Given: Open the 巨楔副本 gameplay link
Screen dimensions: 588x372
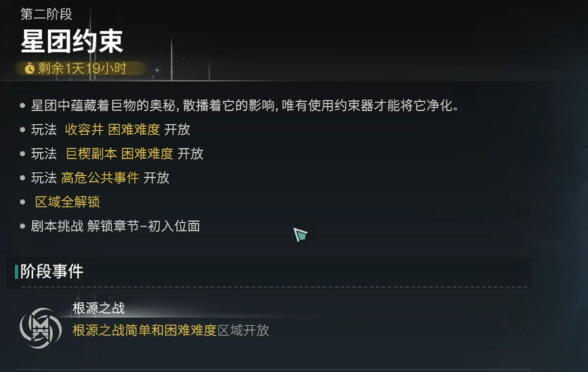Looking at the screenshot, I should [x=91, y=154].
